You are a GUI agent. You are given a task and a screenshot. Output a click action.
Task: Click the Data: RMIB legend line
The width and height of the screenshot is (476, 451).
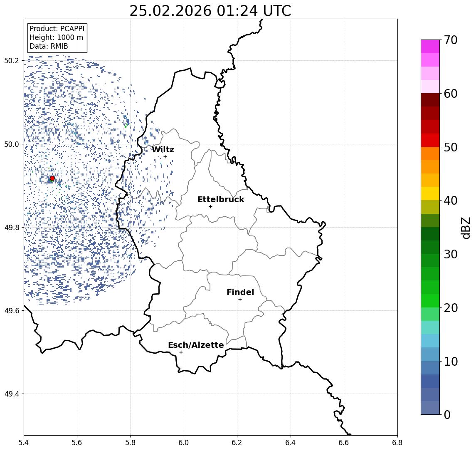(49, 46)
